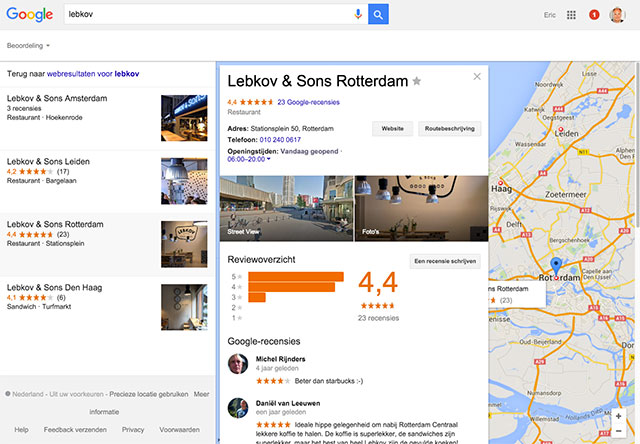Click the Google logo
The width and height of the screenshot is (640, 444).
(x=29, y=15)
